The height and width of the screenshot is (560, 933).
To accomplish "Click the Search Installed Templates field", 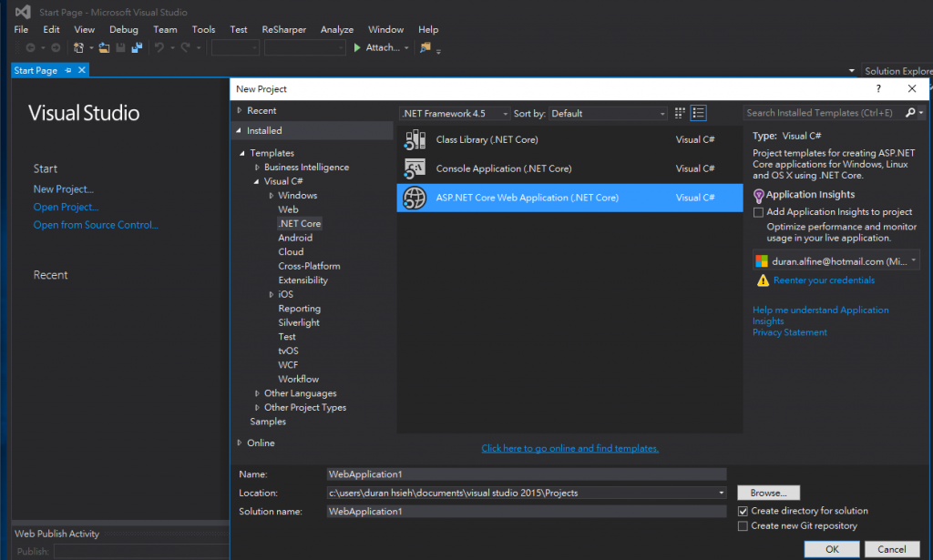I will coord(823,113).
